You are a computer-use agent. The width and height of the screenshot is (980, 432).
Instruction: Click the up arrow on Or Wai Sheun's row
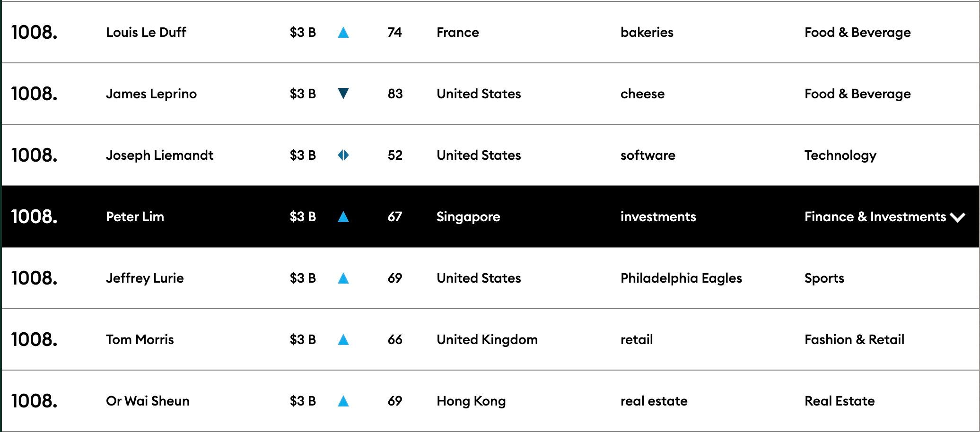click(344, 401)
